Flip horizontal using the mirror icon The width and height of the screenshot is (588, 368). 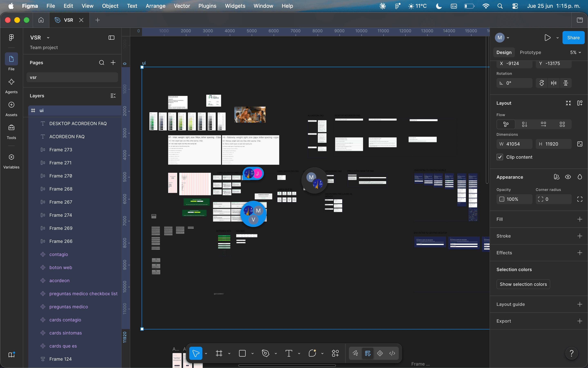click(x=554, y=83)
